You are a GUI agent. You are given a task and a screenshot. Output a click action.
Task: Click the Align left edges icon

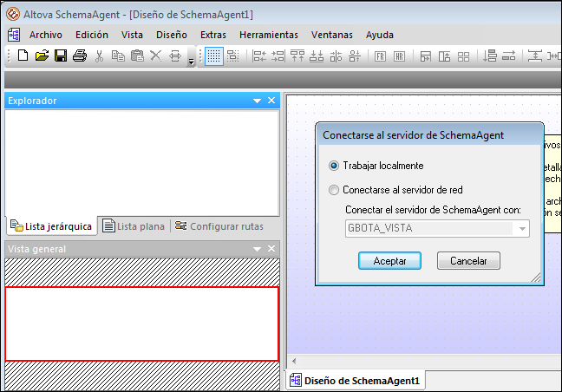[x=258, y=56]
